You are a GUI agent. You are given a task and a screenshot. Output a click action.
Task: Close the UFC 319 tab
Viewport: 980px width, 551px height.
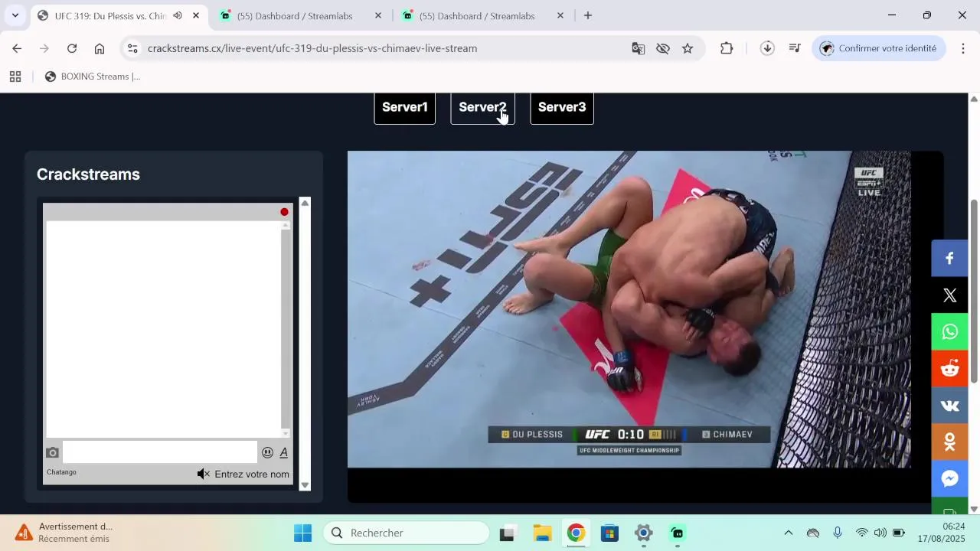click(x=196, y=16)
